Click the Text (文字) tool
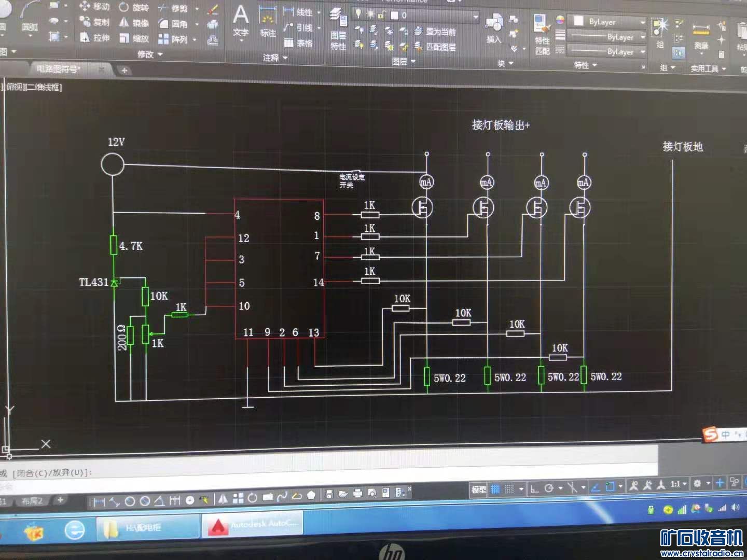747x560 pixels. point(241,21)
